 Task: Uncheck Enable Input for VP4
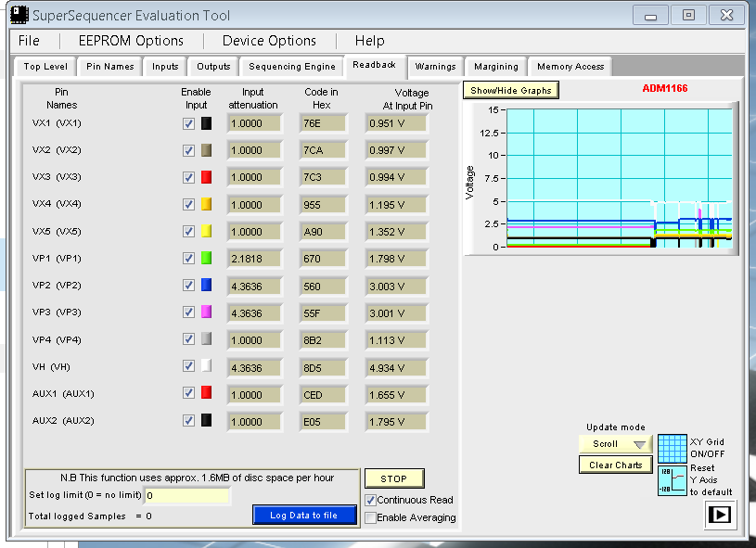pos(188,339)
